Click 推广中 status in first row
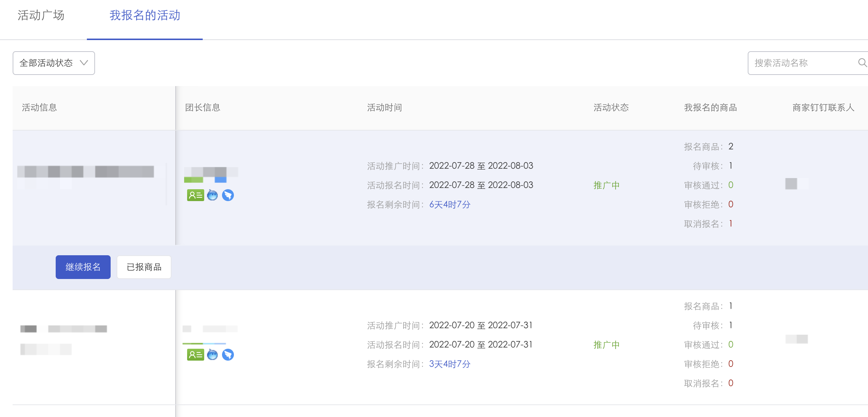 point(607,185)
